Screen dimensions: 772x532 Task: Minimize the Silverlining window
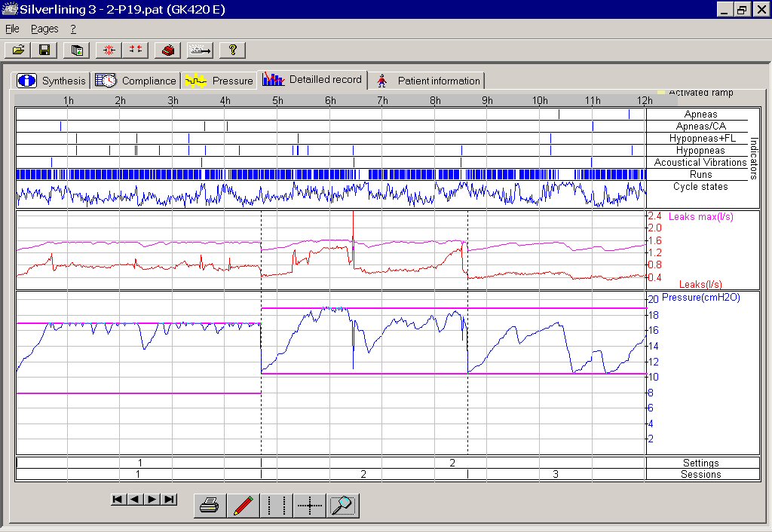[725, 9]
